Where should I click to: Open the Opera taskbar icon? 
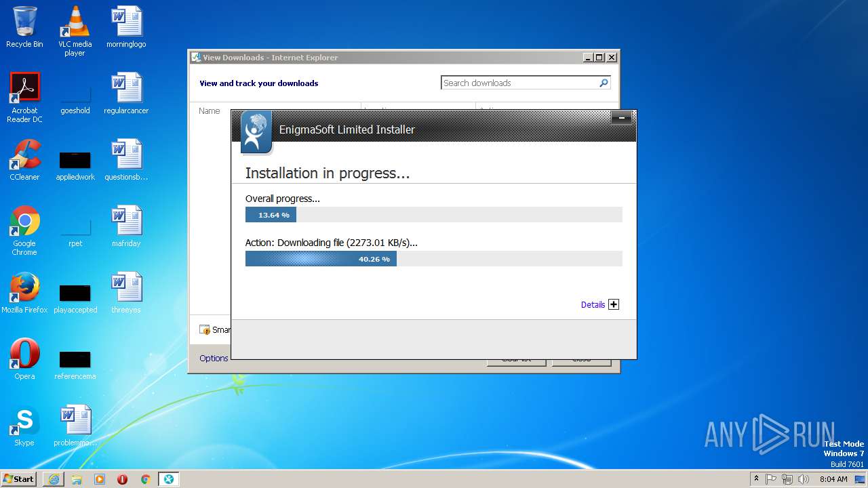[x=123, y=479]
